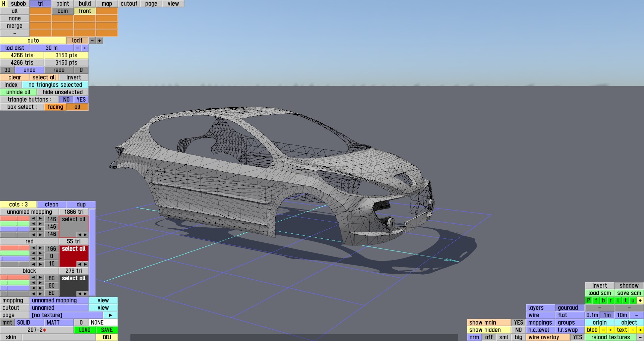Open the cutout tab in top bar
644x341 pixels.
tap(129, 4)
